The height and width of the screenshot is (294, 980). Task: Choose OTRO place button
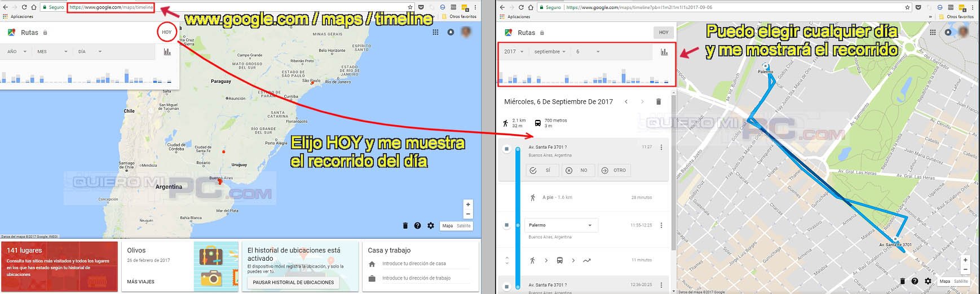(x=614, y=170)
